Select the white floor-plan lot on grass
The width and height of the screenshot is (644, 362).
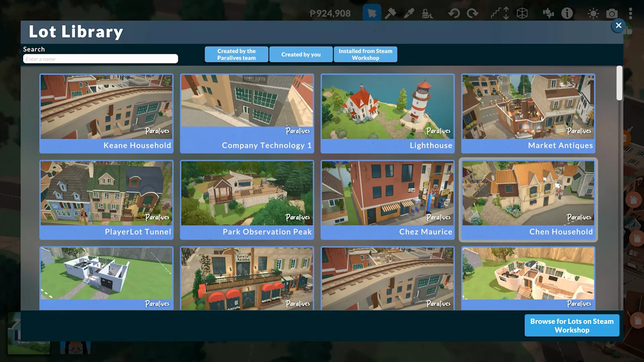(x=107, y=278)
